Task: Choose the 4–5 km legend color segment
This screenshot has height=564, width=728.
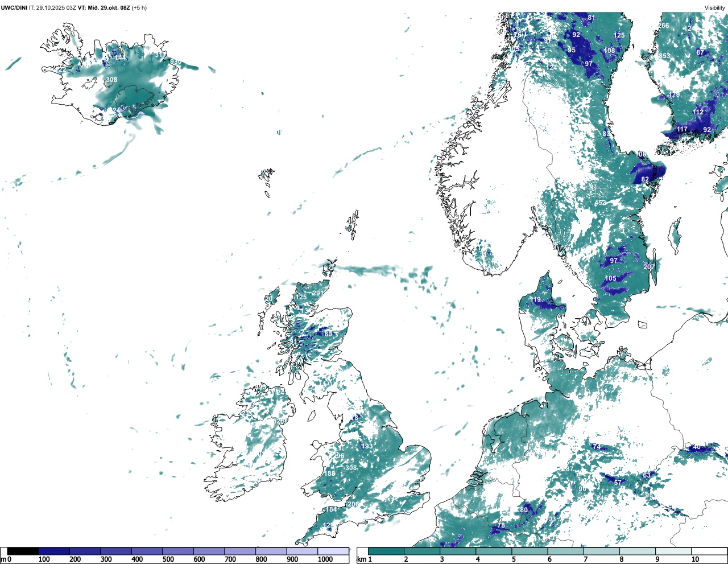Action: [494, 551]
